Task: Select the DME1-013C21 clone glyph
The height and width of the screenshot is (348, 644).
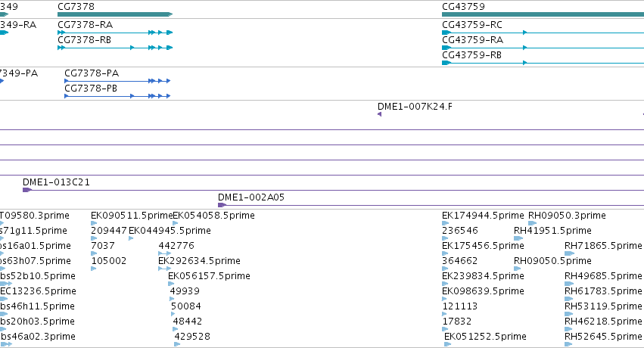Action: (333, 190)
